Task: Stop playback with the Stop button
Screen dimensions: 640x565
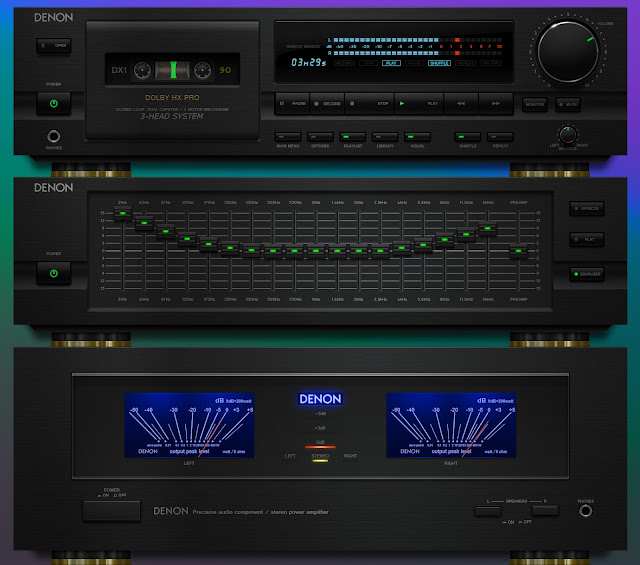Action: 369,104
